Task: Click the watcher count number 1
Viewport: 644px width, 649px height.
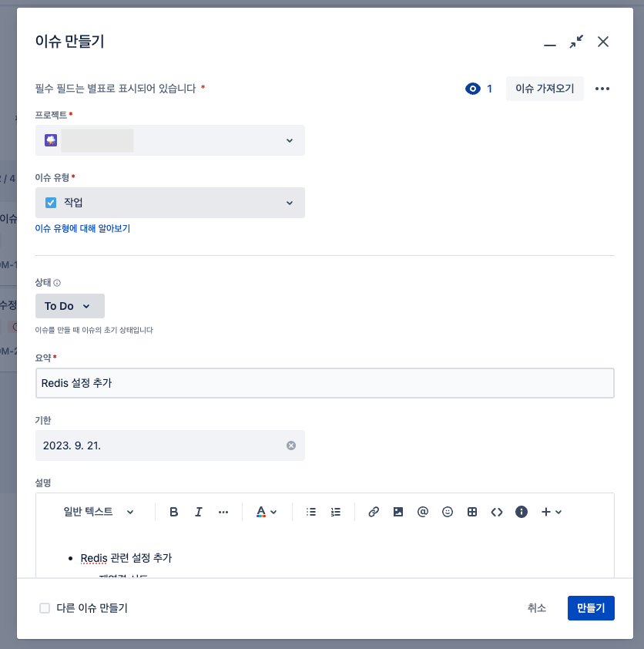Action: (x=489, y=89)
